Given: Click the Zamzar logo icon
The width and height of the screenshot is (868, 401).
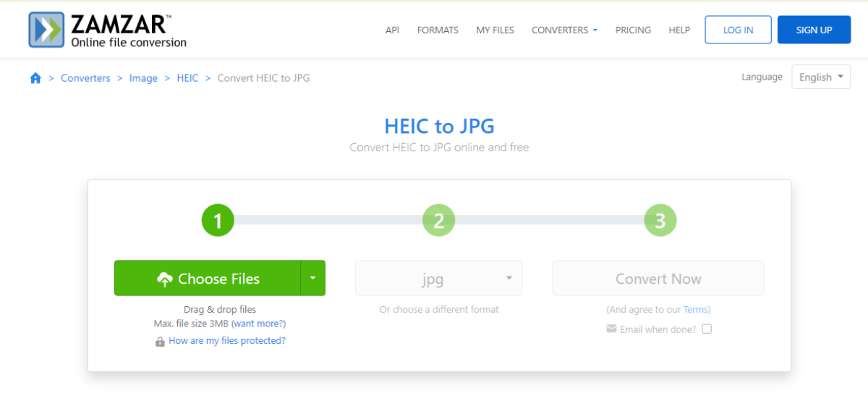Looking at the screenshot, I should tap(46, 30).
